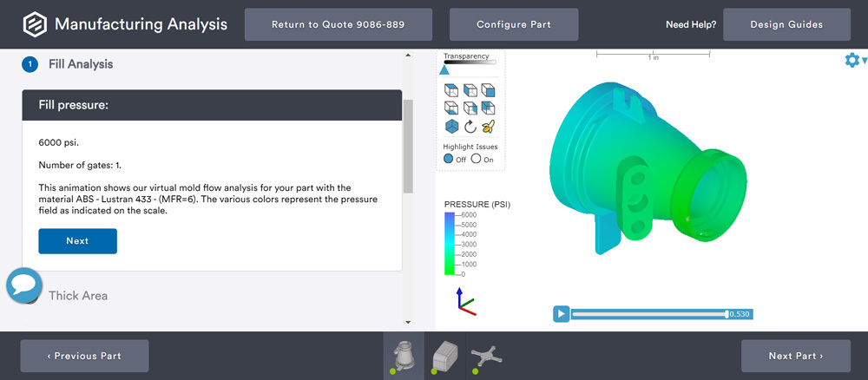Click the Manufacturing Analysis logo icon
This screenshot has width=868, height=380.
click(x=34, y=24)
